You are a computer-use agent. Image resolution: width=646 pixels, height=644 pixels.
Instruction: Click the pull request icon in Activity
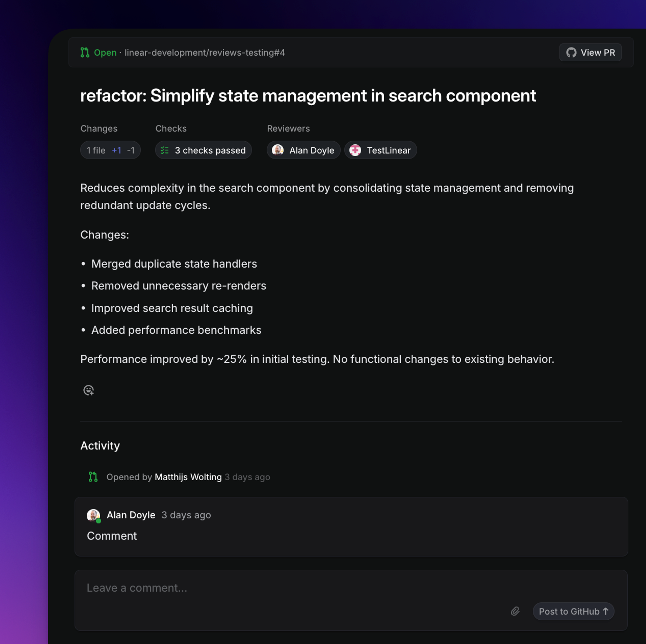(x=93, y=477)
